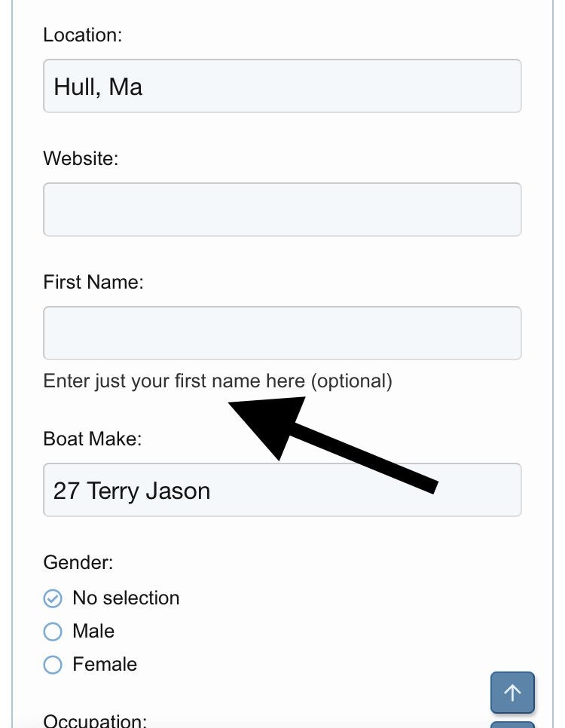This screenshot has height=728, width=565.
Task: Click the "No selection" option text
Action: [x=126, y=598]
